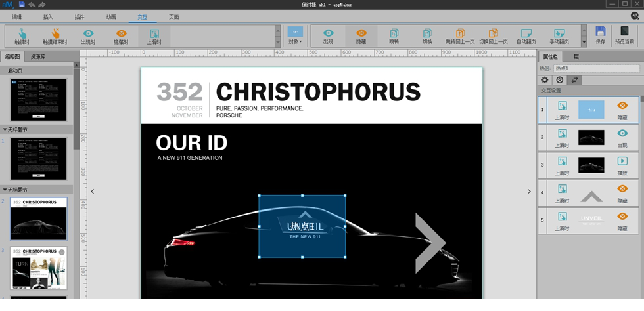644x311 pixels.
Task: Choose the 跳转 jump action
Action: pos(394,36)
